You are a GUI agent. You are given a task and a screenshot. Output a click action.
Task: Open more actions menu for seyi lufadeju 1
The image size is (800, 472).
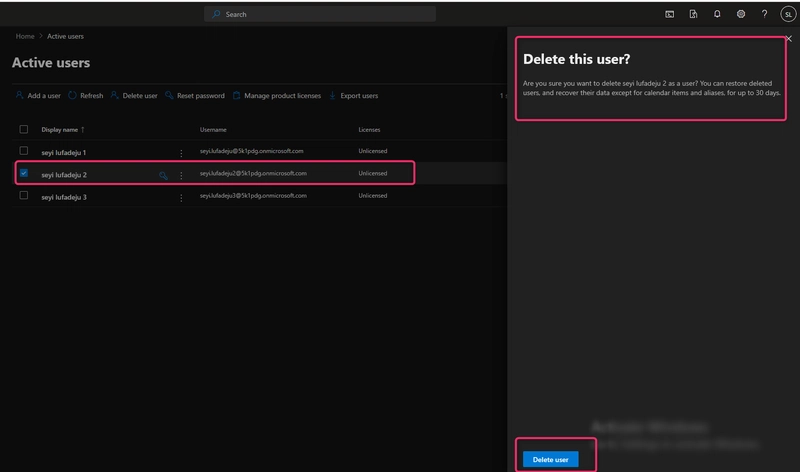tap(181, 153)
